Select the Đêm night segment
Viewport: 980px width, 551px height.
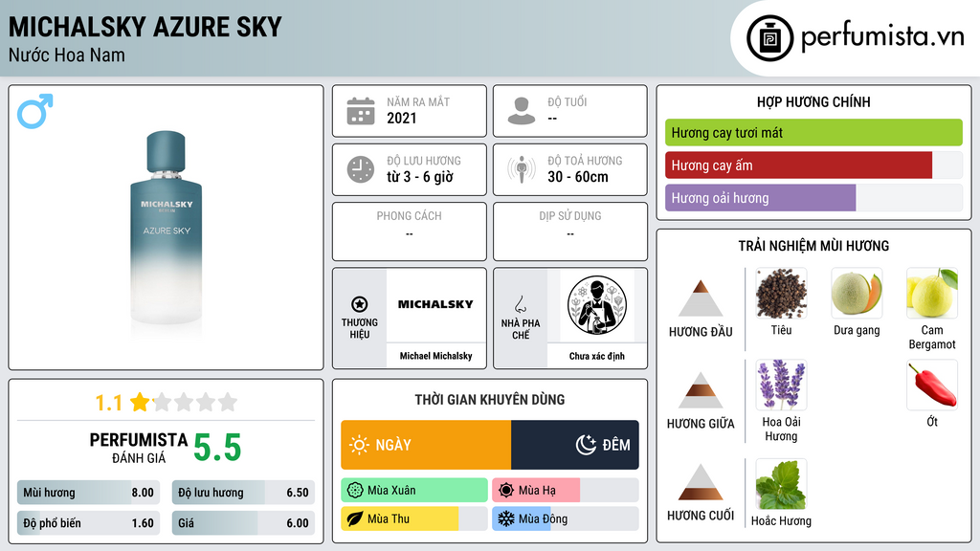pyautogui.click(x=575, y=445)
